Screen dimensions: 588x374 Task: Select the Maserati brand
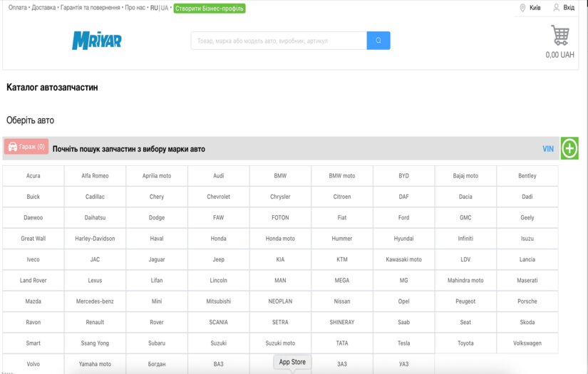(x=527, y=281)
